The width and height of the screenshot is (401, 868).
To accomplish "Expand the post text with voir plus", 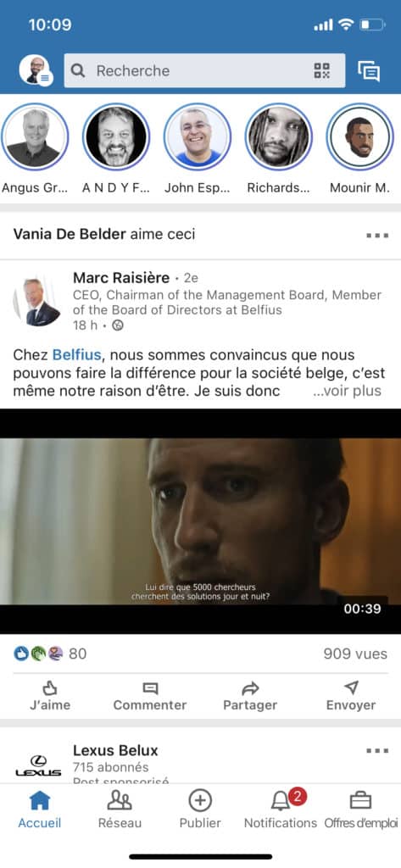I will tap(348, 391).
